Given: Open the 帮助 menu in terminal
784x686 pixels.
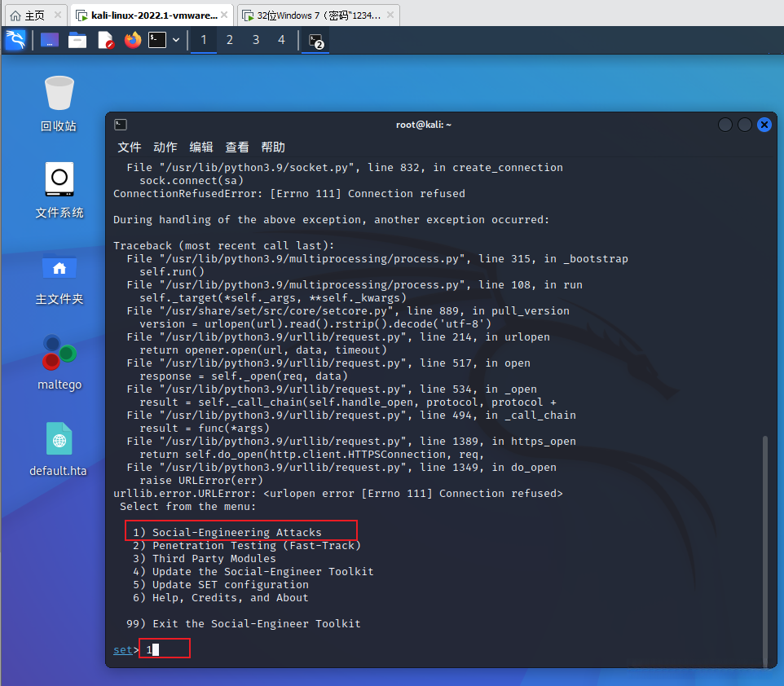Looking at the screenshot, I should point(273,147).
